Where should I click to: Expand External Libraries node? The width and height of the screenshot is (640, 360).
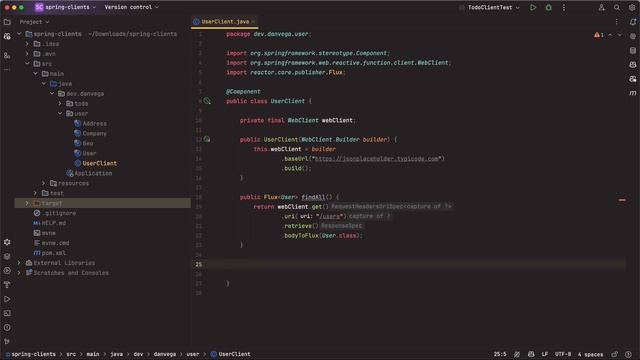(19, 263)
